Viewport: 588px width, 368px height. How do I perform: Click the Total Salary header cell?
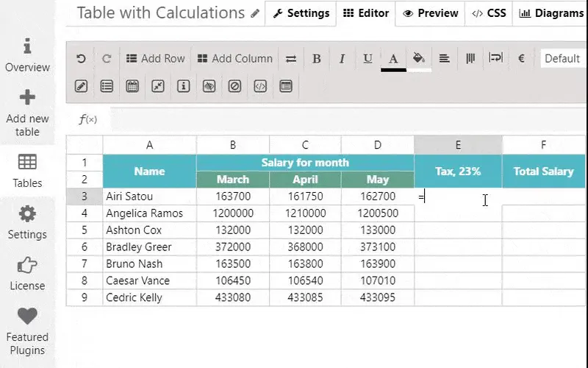[x=543, y=171]
